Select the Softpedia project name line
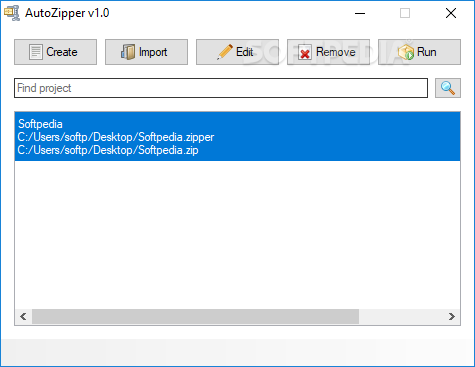 (x=40, y=124)
